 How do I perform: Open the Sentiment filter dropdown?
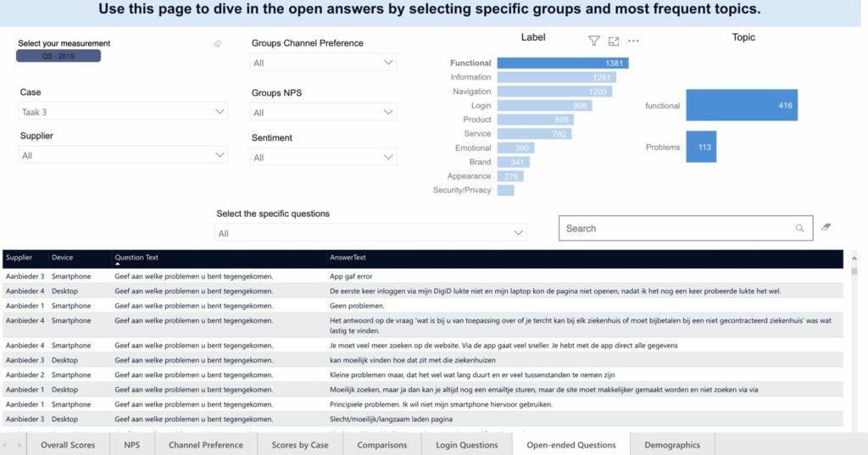click(x=389, y=157)
